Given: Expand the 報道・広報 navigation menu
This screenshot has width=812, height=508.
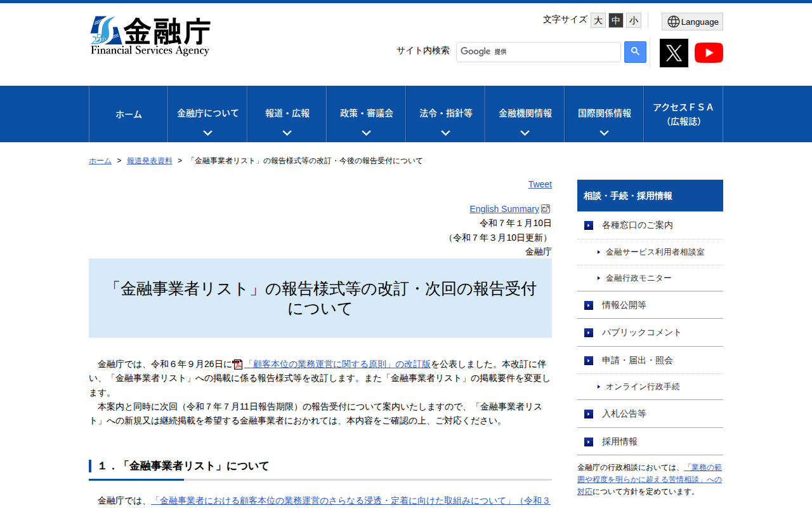Looking at the screenshot, I should (286, 114).
